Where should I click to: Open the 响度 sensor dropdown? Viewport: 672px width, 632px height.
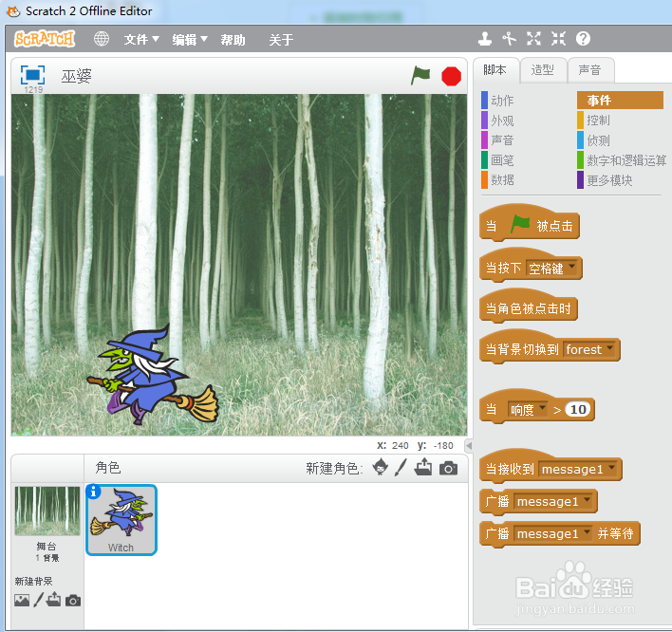click(527, 410)
